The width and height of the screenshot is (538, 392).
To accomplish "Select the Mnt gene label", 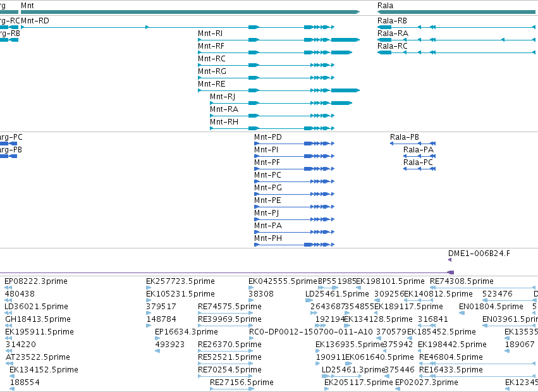I will tap(27, 6).
